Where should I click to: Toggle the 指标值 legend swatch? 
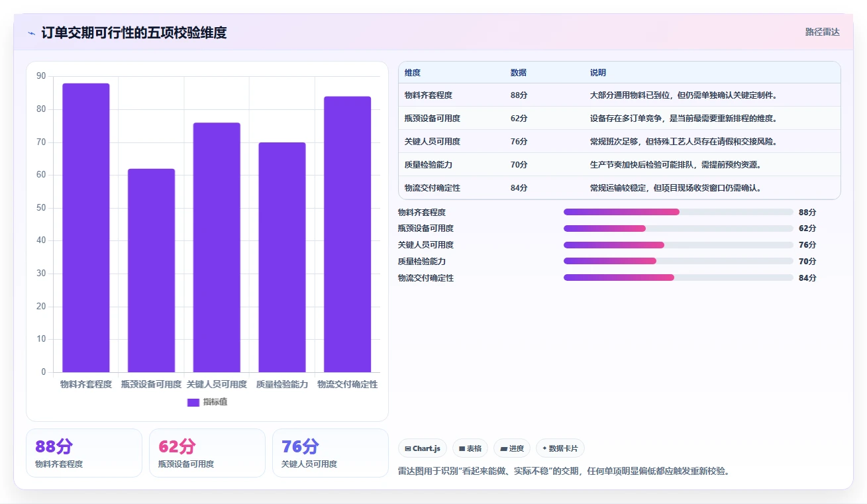[x=193, y=402]
